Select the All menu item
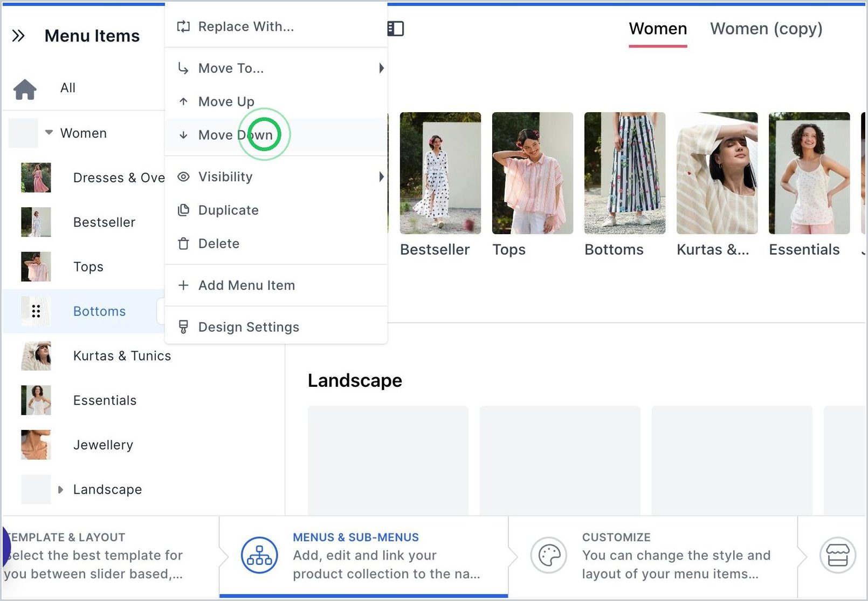This screenshot has width=868, height=601. click(x=68, y=88)
